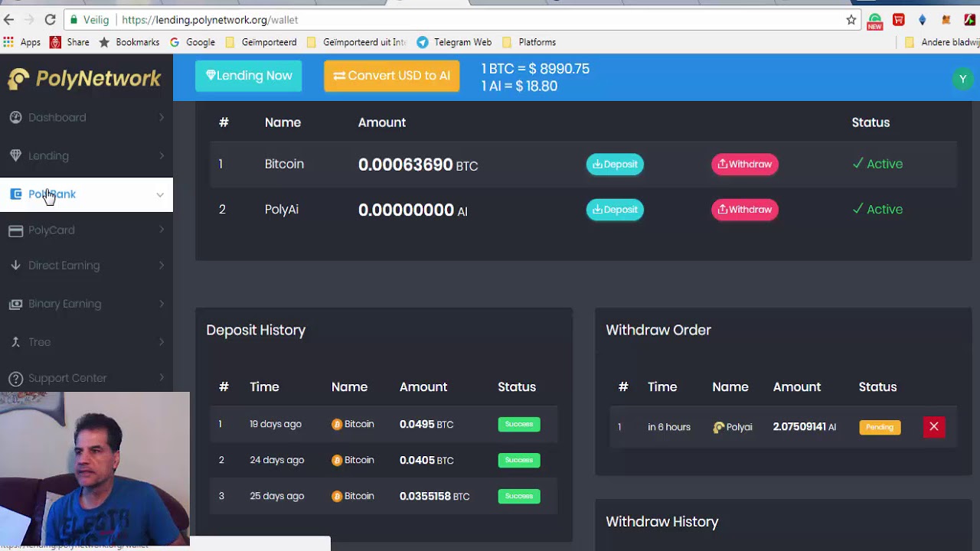Click the browser address bar URL
The image size is (980, 551).
(x=210, y=20)
